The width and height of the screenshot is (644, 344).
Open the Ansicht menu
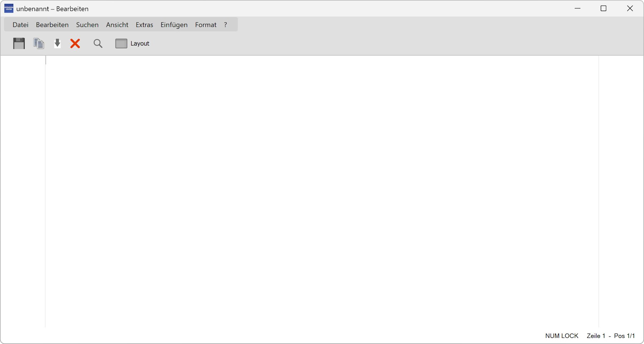[117, 25]
